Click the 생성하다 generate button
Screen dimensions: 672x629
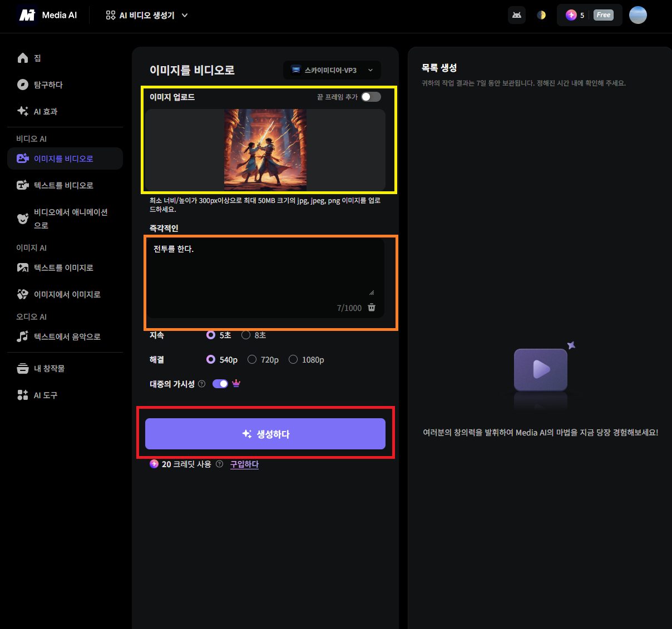(x=265, y=434)
